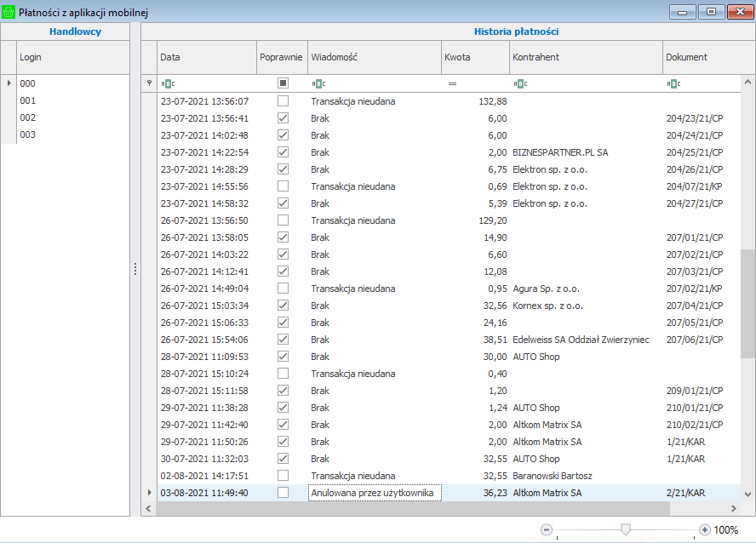Toggle Poprawnie checkbox for 03-08-2021 11:49:40 row

pos(283,493)
